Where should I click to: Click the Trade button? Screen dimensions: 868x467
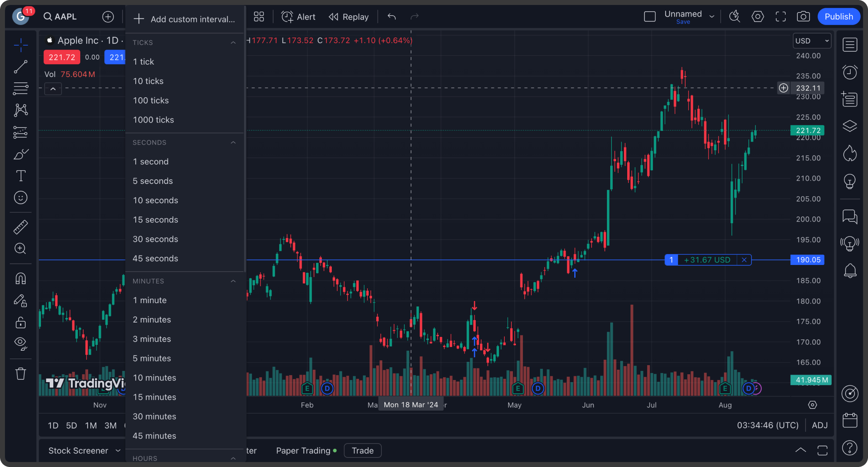pos(362,450)
